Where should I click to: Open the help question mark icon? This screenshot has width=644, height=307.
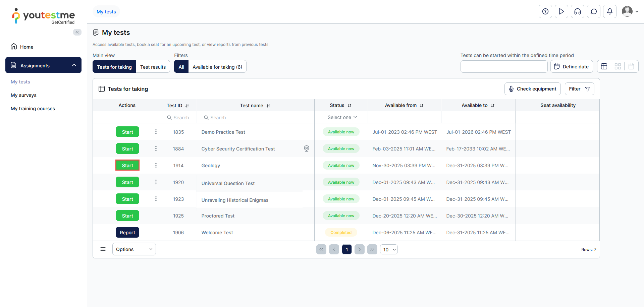pyautogui.click(x=545, y=12)
